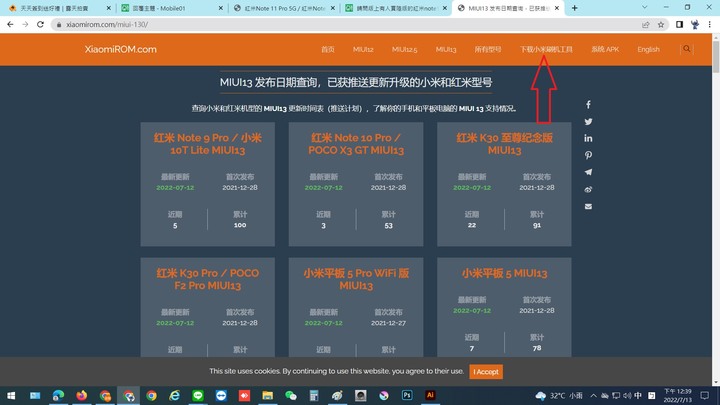The image size is (720, 405).
Task: Share via the Weibo icon
Action: pos(588,189)
